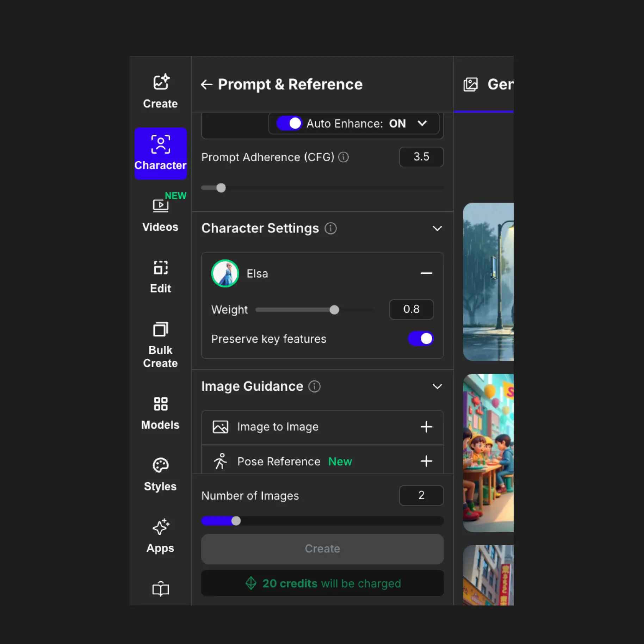Click the Pose Reference row label

point(279,462)
